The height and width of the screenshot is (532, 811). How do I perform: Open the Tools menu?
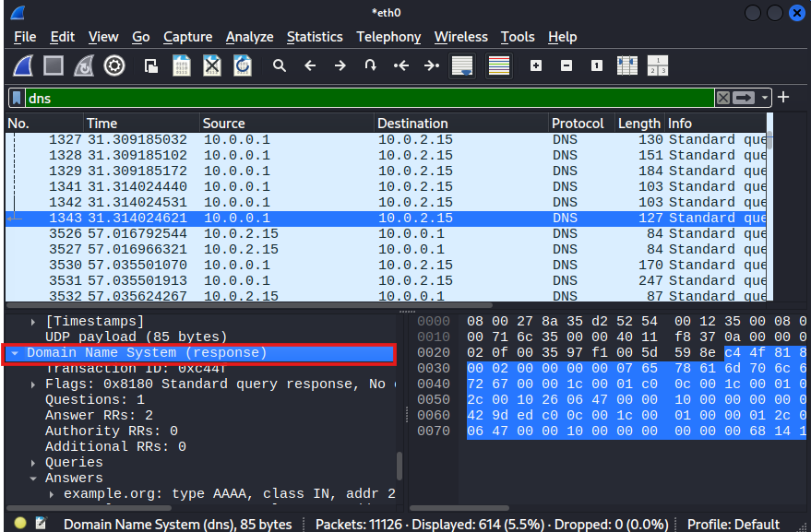pos(518,37)
